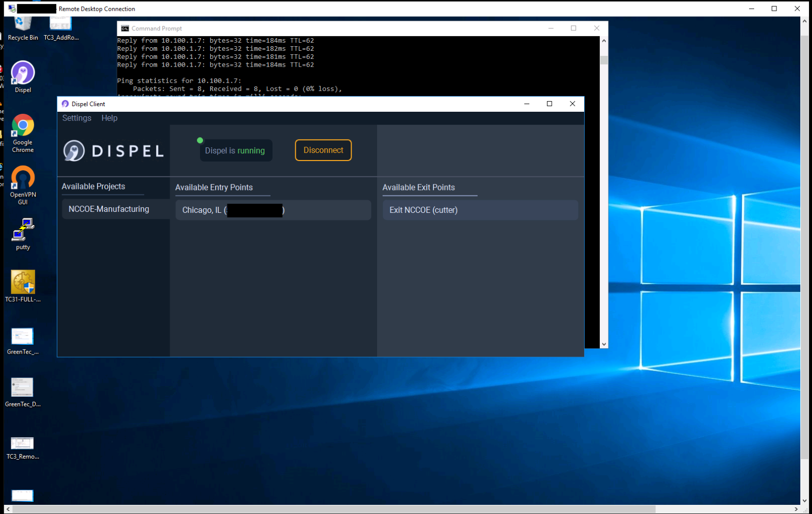Click remote desktop horizontal scrollbar right arrow
The image size is (812, 514).
click(x=796, y=509)
